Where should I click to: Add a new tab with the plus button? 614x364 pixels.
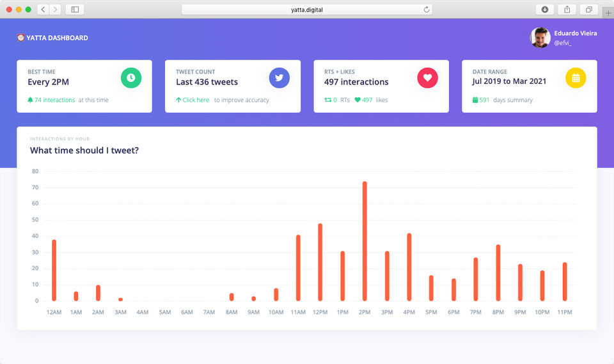tap(608, 13)
